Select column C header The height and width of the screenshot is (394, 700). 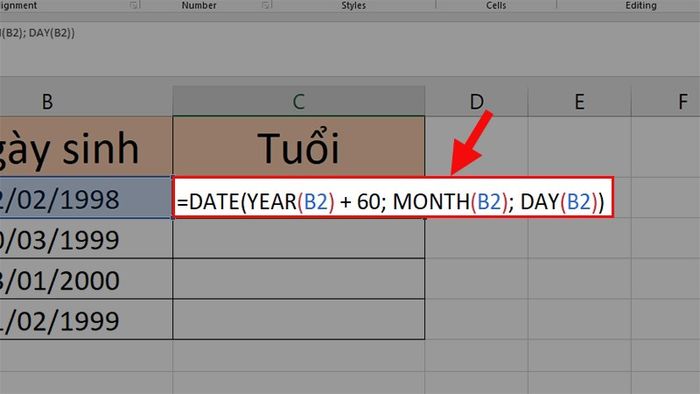(299, 101)
